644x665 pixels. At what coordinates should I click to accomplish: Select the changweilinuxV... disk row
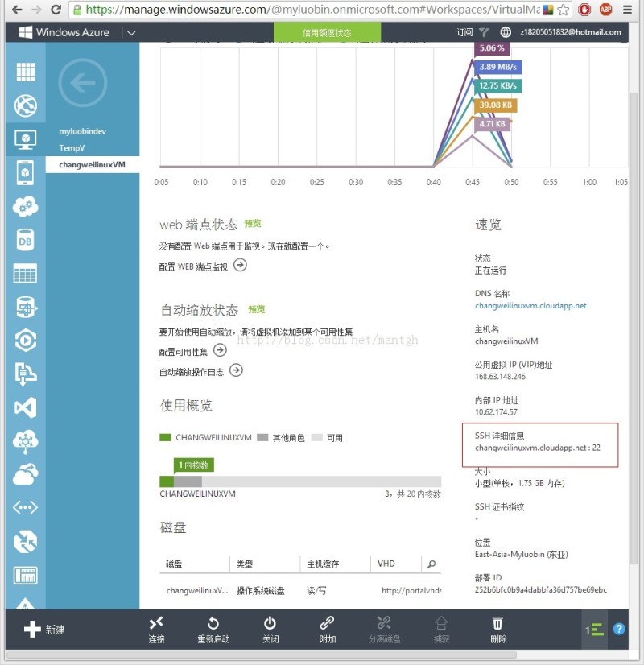point(300,590)
